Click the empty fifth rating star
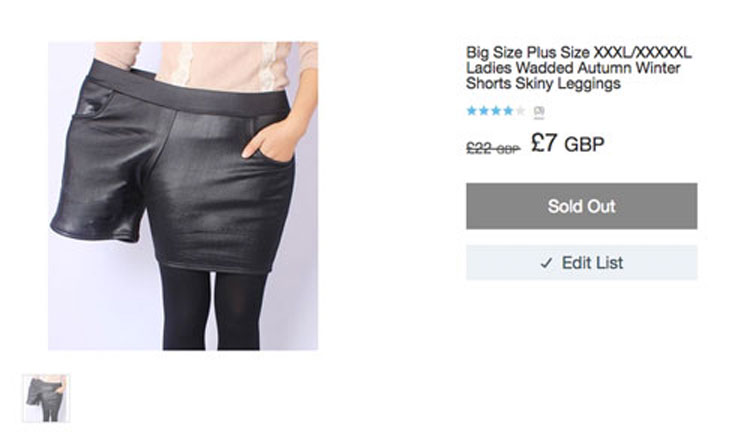 tap(519, 111)
